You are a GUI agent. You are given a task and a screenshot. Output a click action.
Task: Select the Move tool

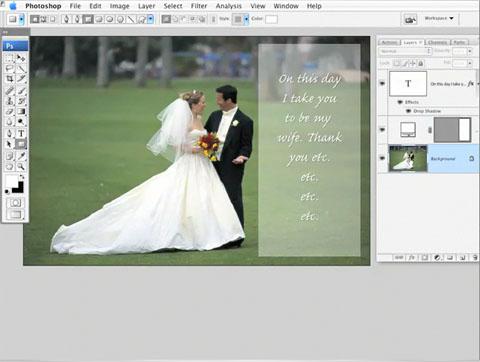coord(21,58)
